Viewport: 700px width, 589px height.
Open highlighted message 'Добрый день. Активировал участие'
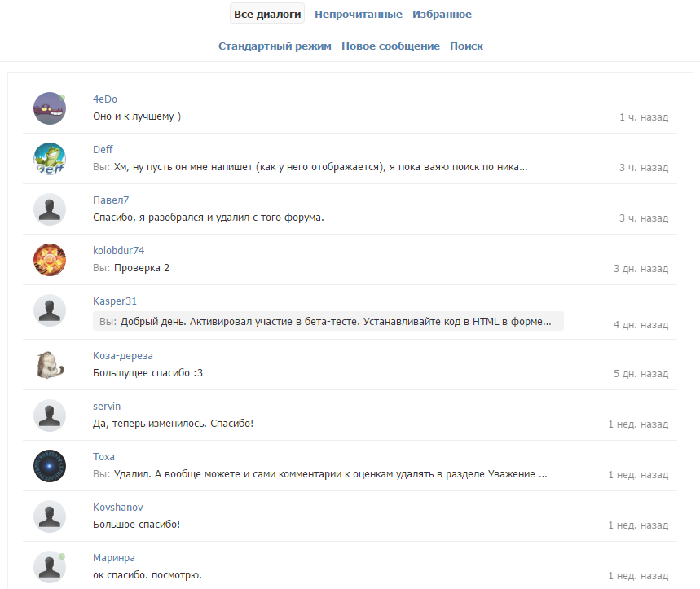(328, 321)
